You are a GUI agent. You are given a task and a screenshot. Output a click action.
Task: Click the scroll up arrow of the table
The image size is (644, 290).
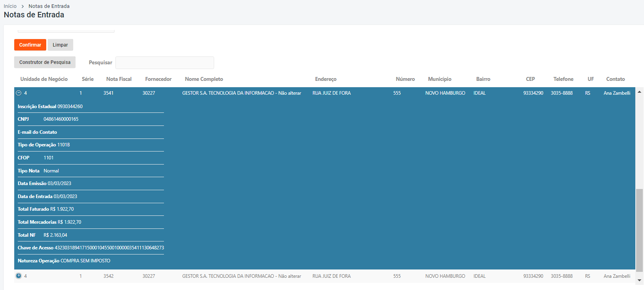(x=639, y=92)
